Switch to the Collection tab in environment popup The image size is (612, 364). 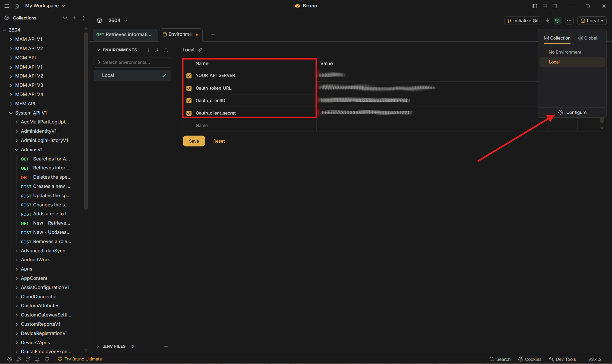point(557,38)
